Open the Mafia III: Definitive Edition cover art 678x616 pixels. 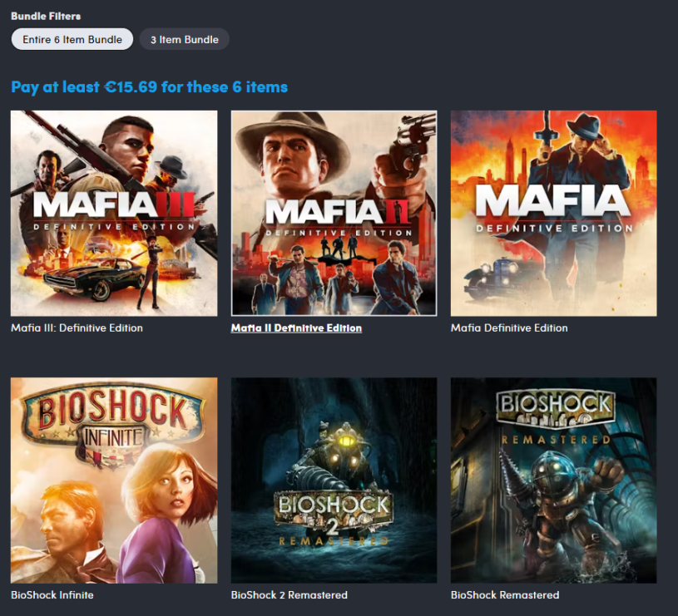click(x=113, y=212)
